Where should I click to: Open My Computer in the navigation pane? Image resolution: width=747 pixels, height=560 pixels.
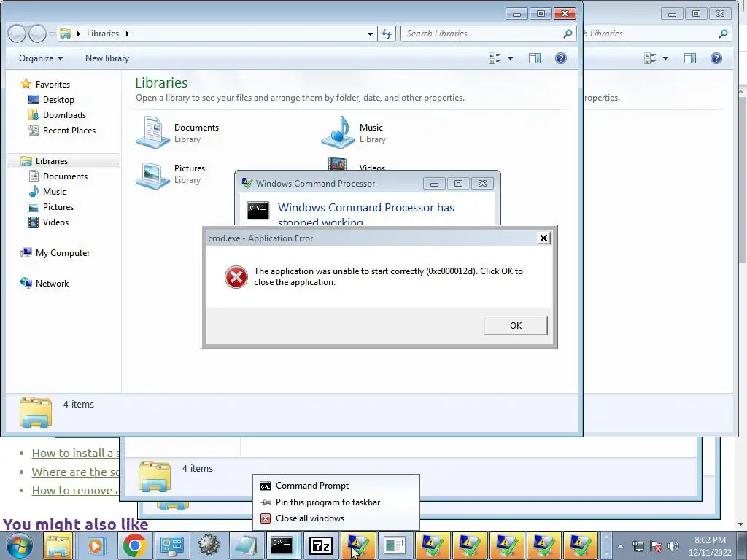coord(63,253)
